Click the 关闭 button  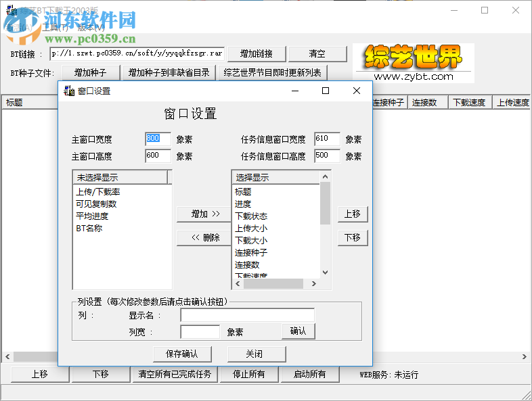[257, 354]
